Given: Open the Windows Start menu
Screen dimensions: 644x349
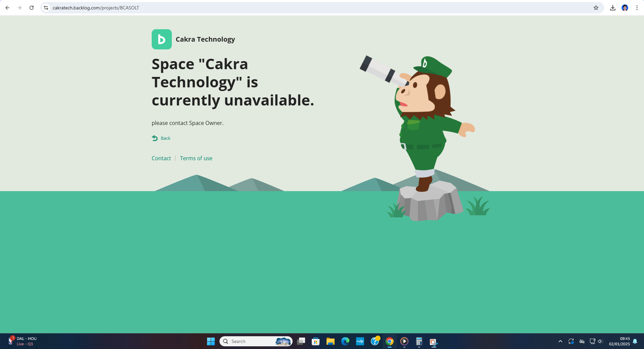Looking at the screenshot, I should pyautogui.click(x=211, y=341).
